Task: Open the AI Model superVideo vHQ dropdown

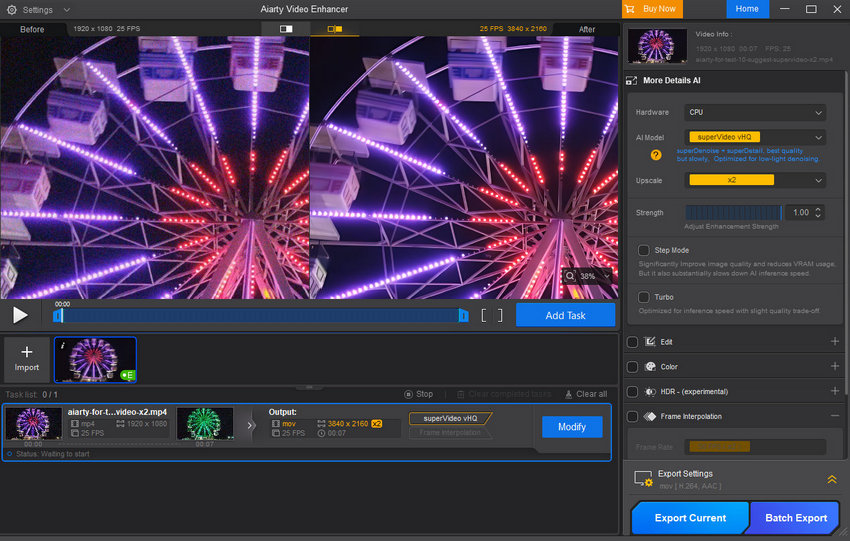Action: [x=755, y=137]
